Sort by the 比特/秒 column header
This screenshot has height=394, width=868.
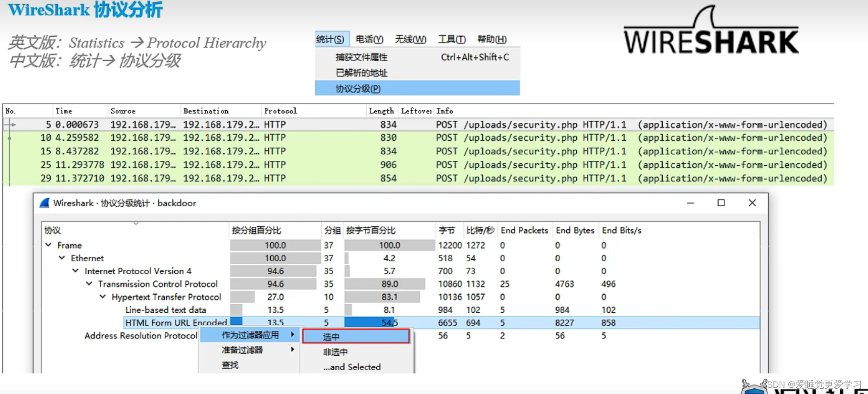(x=480, y=230)
